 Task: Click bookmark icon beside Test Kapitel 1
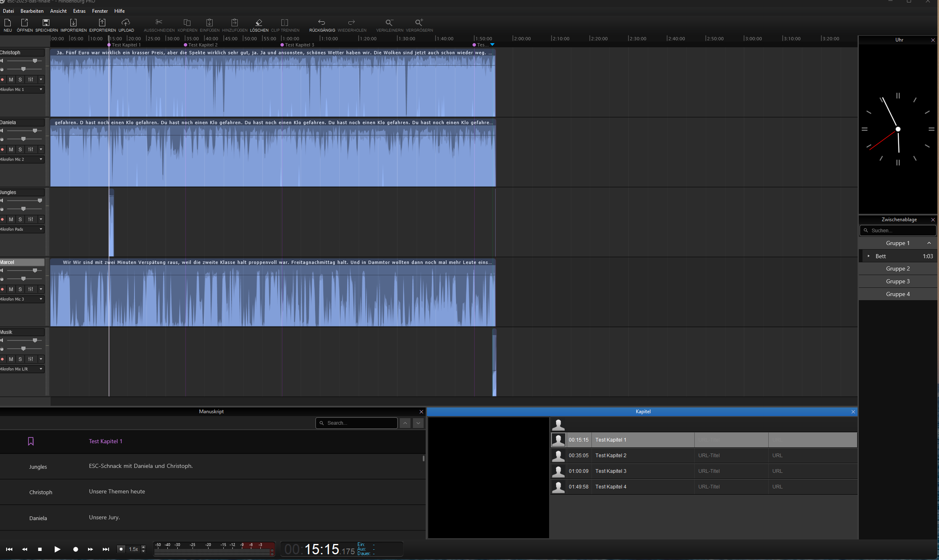pos(31,441)
